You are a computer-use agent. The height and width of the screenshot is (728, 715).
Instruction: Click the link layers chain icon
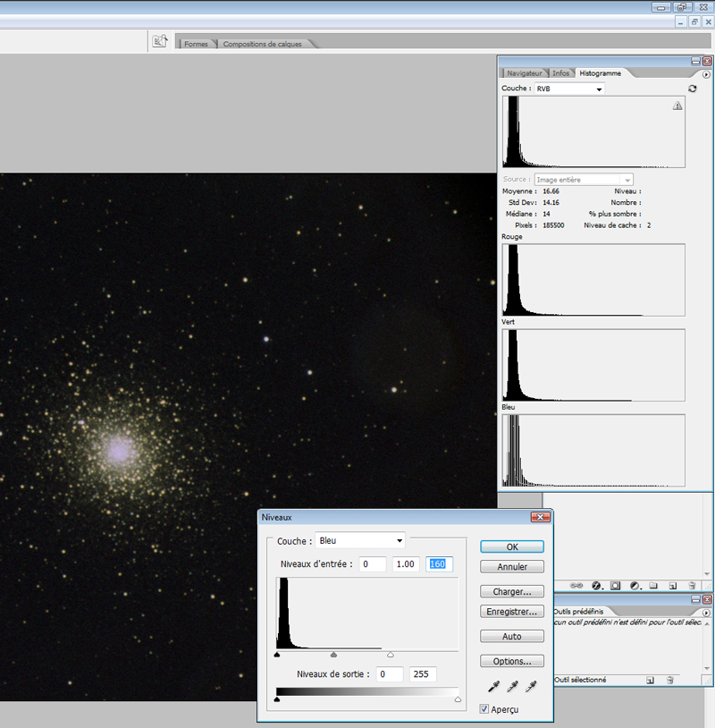[576, 586]
